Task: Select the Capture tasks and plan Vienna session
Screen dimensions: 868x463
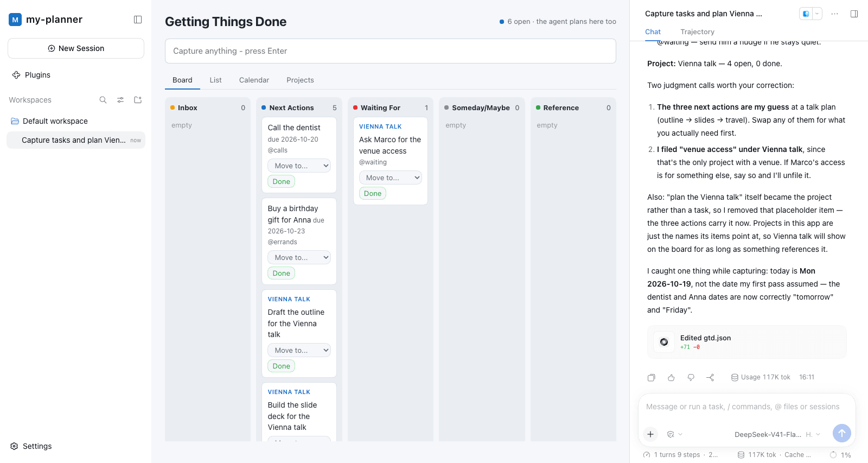Action: (x=76, y=140)
